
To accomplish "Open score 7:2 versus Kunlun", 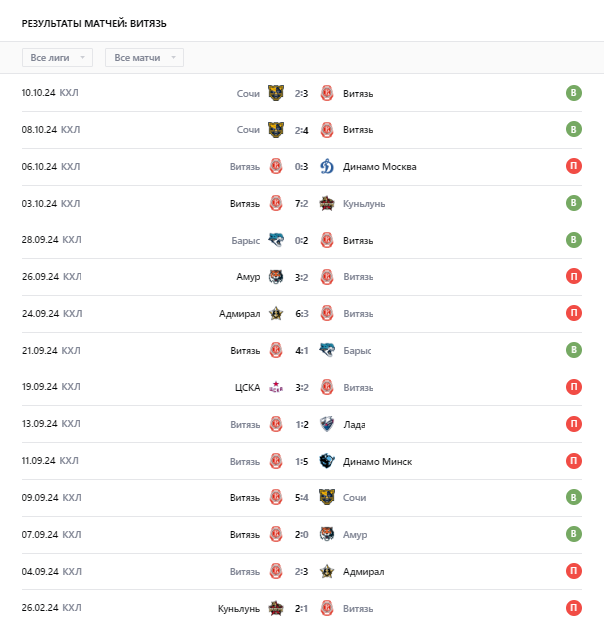I will click(x=301, y=204).
